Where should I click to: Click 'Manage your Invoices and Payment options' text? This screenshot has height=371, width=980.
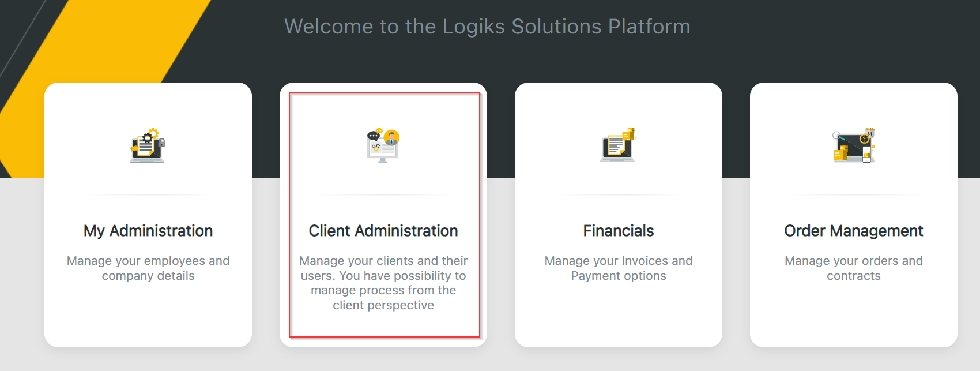619,268
